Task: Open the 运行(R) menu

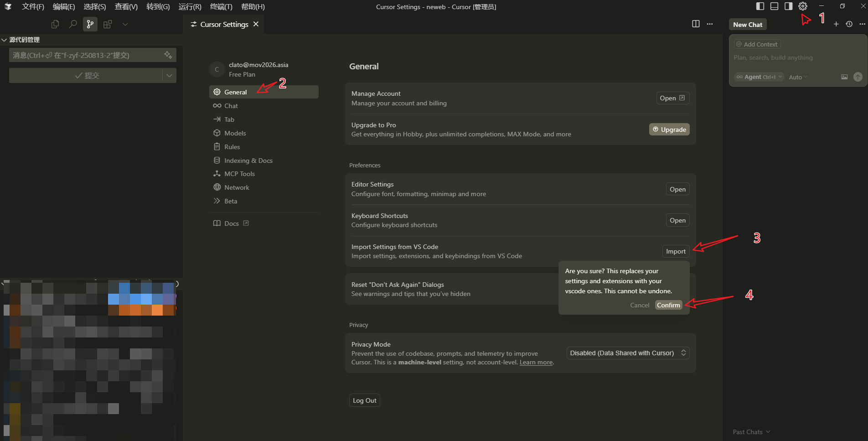Action: pyautogui.click(x=190, y=7)
